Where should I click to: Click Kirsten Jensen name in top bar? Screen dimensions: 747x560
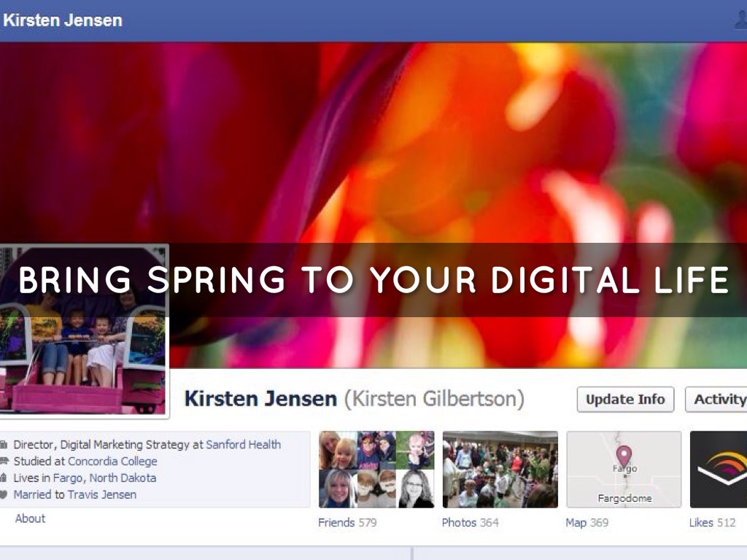click(x=63, y=20)
